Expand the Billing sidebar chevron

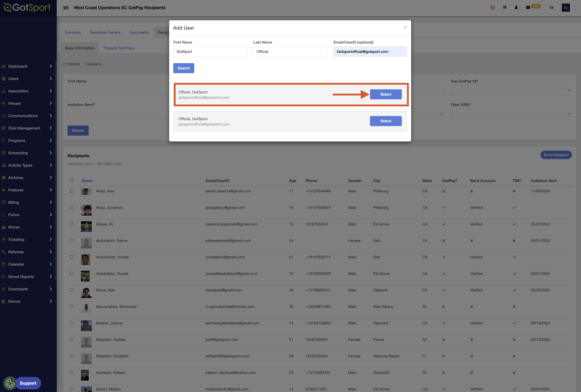point(51,202)
